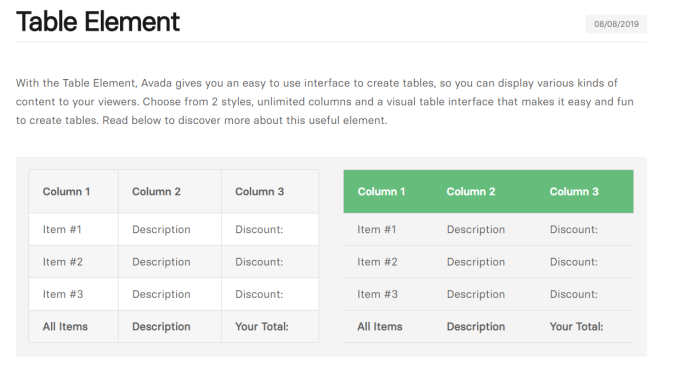Click Item #2 Description in green-header table
This screenshot has height=373, width=692.
click(x=476, y=262)
